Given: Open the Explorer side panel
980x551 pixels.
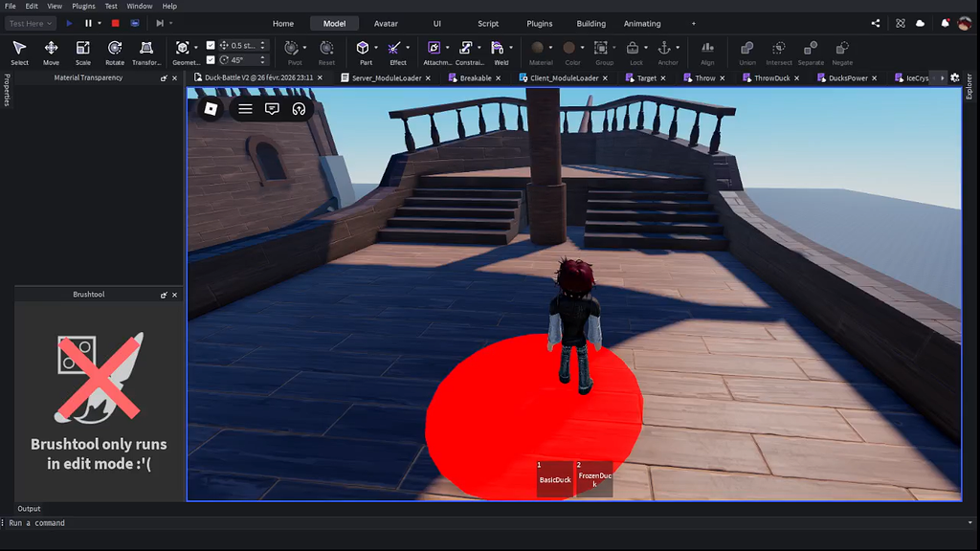Looking at the screenshot, I should click(x=969, y=86).
